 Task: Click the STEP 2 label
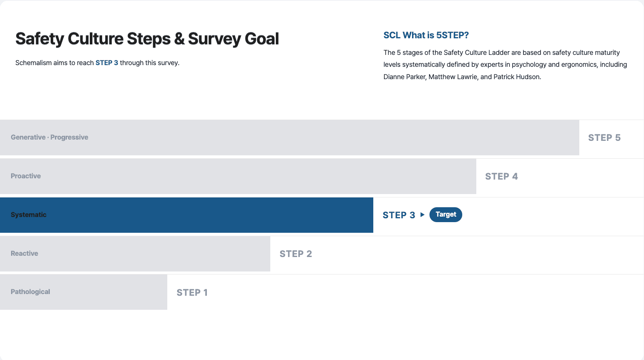[296, 254]
